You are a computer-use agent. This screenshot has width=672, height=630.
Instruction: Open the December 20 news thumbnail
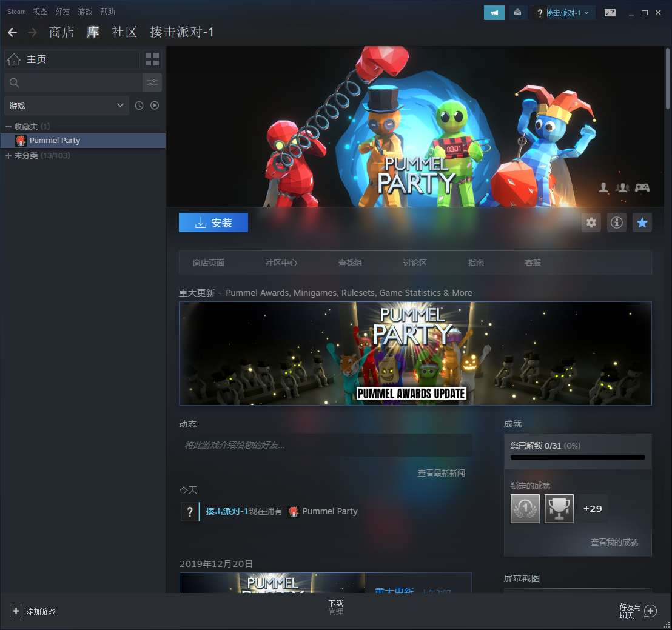pos(272,583)
